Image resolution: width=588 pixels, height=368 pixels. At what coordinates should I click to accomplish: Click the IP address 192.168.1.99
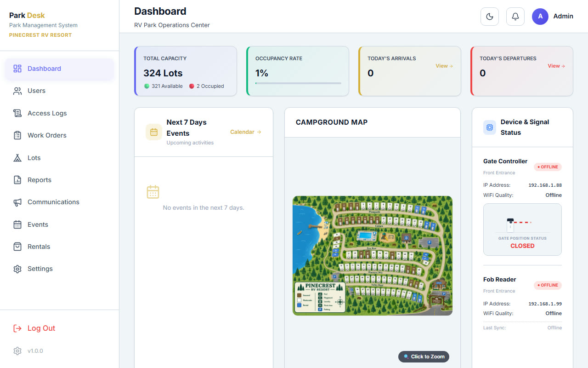[545, 304]
